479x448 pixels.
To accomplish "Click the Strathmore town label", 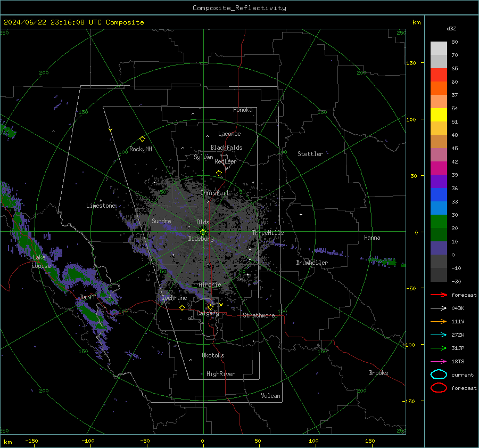I will tap(259, 315).
